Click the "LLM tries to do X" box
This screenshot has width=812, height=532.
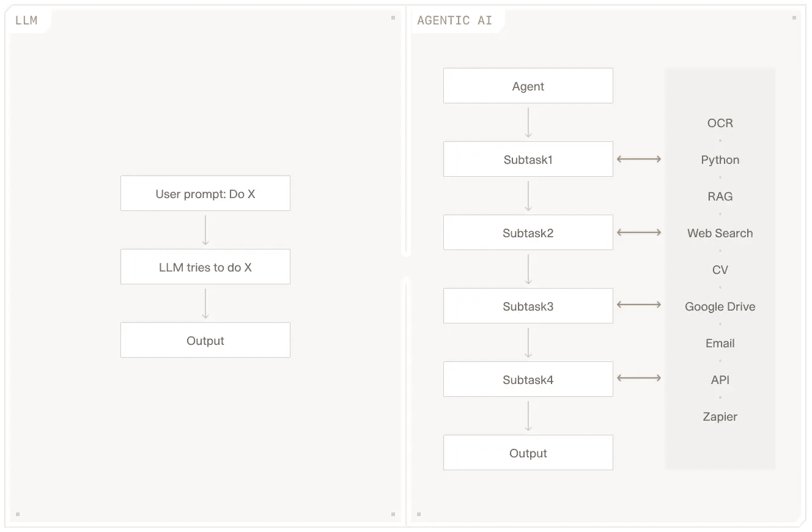[x=205, y=267]
